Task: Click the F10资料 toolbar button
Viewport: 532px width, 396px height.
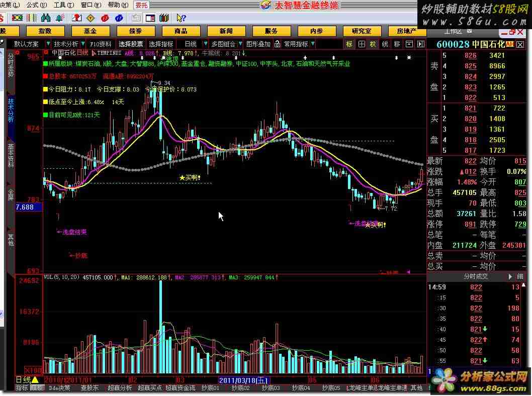Action: click(101, 44)
